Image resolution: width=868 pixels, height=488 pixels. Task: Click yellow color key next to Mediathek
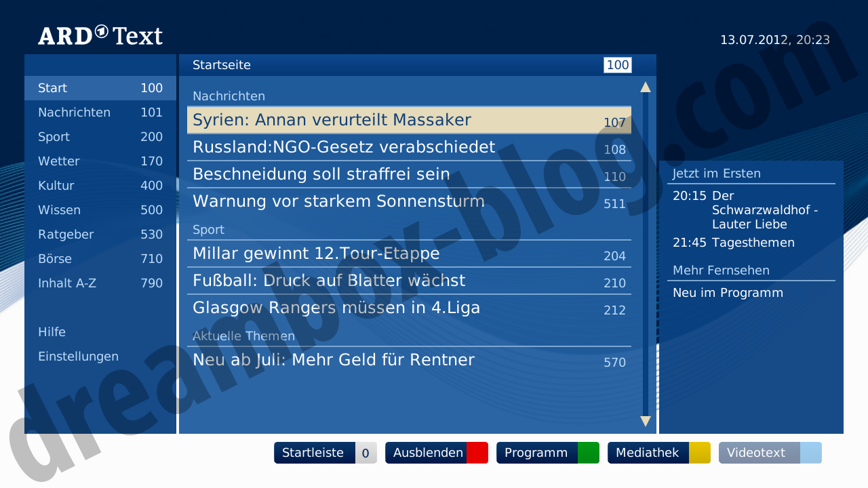[700, 453]
